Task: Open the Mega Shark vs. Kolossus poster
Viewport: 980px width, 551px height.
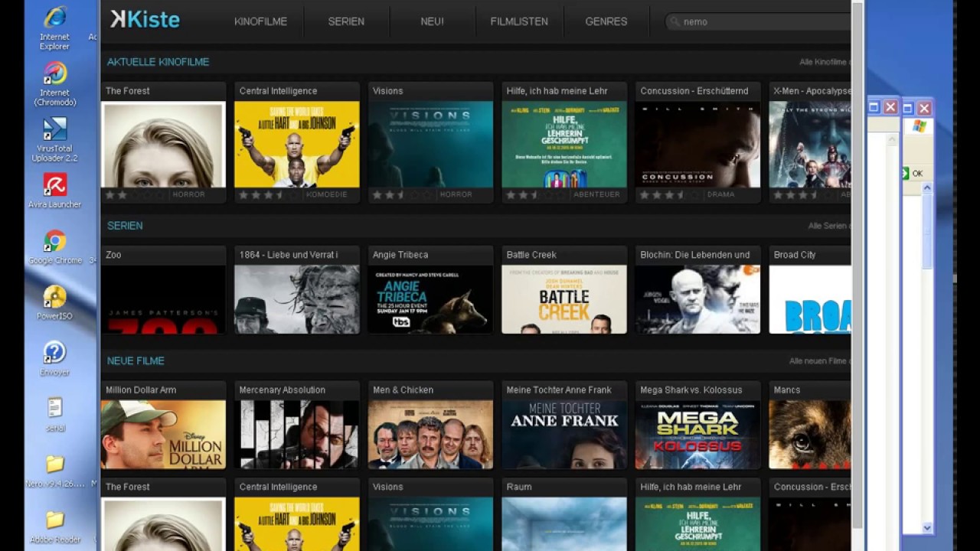Action: point(697,435)
